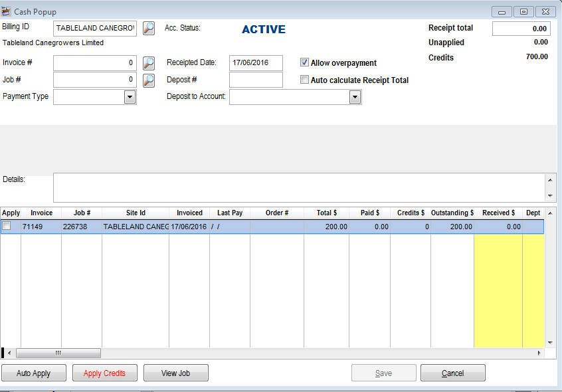Click into the Details text box
Screen dimensions: 562x392
(299, 187)
